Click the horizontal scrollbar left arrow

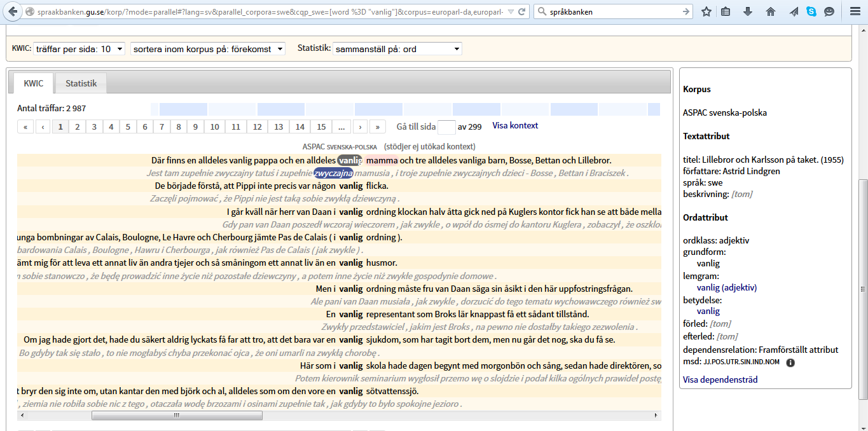click(x=22, y=416)
